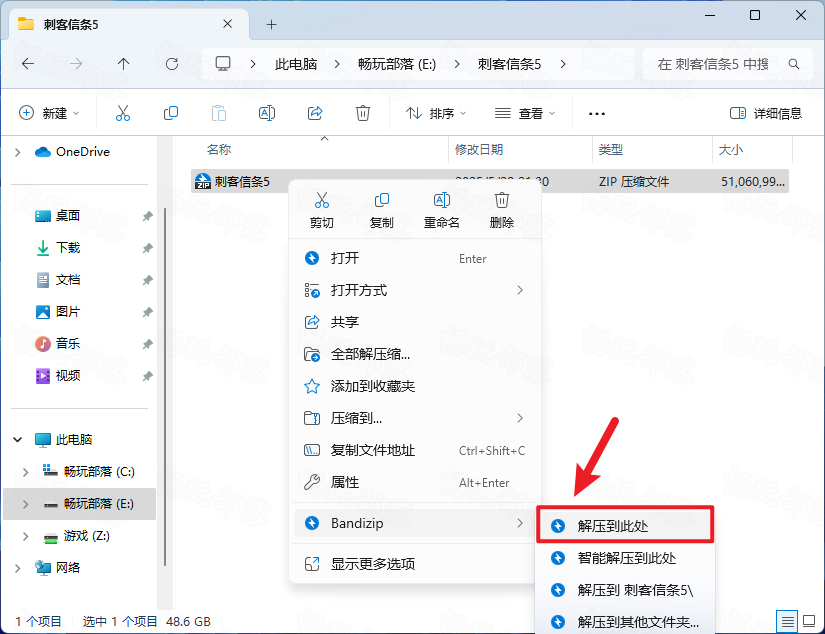Click 删除 in the context menu

point(501,210)
